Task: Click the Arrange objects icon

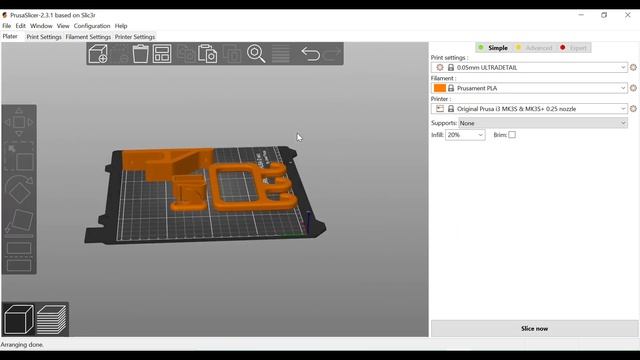Action: 162,54
